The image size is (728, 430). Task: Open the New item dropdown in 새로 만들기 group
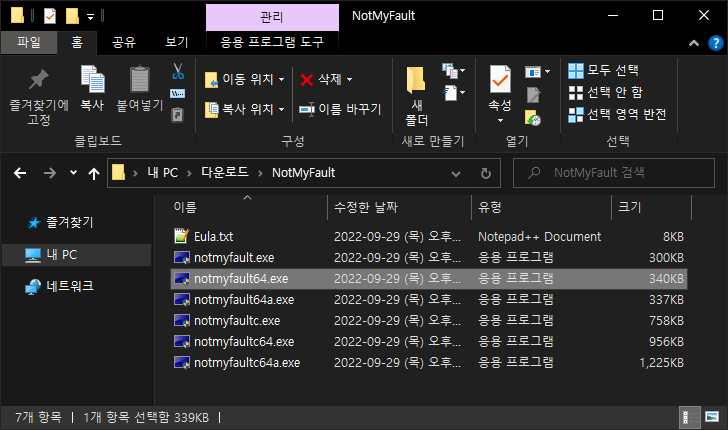click(x=454, y=71)
